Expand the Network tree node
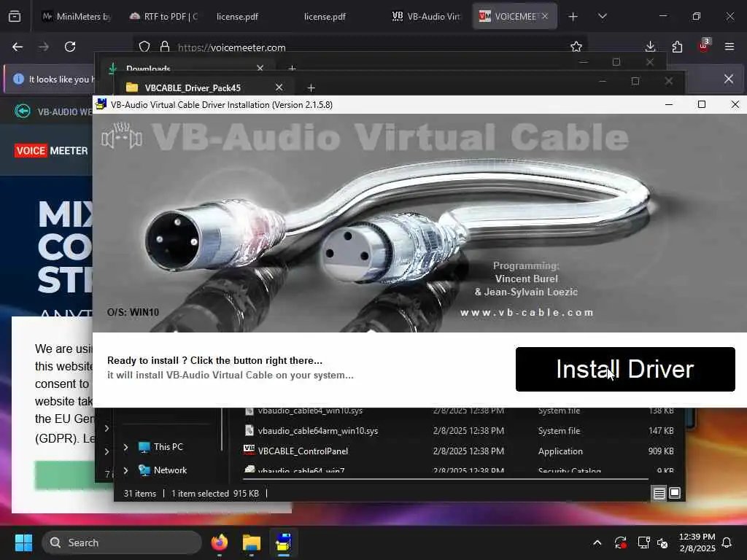747x560 pixels. pos(125,470)
